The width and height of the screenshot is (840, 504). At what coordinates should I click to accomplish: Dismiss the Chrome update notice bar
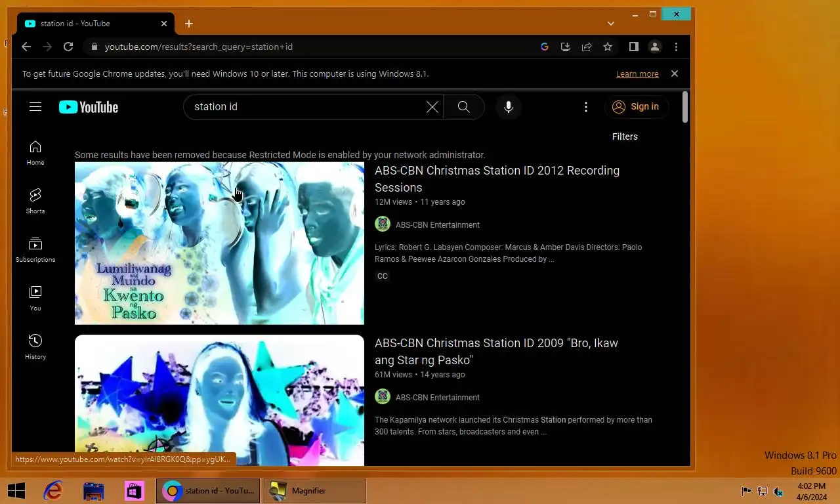pyautogui.click(x=675, y=73)
